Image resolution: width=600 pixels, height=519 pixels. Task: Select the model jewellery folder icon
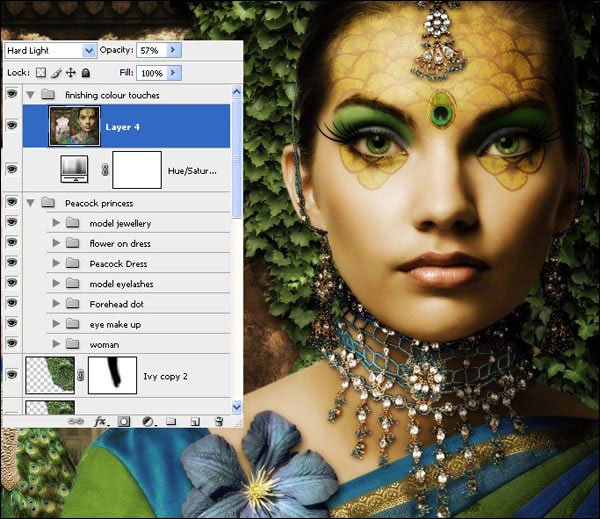(72, 223)
